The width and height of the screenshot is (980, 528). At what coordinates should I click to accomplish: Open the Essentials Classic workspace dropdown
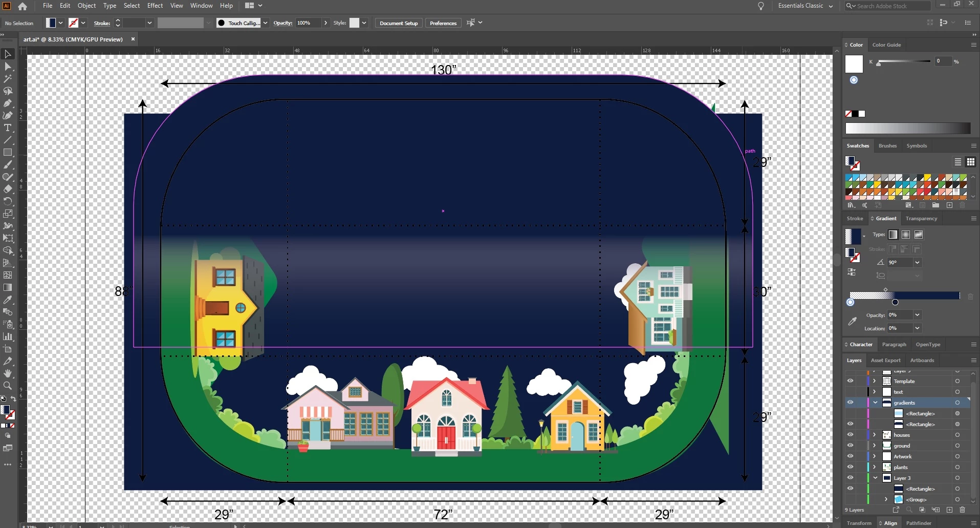(x=805, y=6)
